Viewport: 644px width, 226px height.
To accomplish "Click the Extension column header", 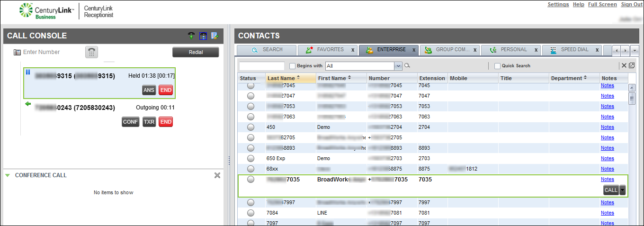I will point(432,78).
